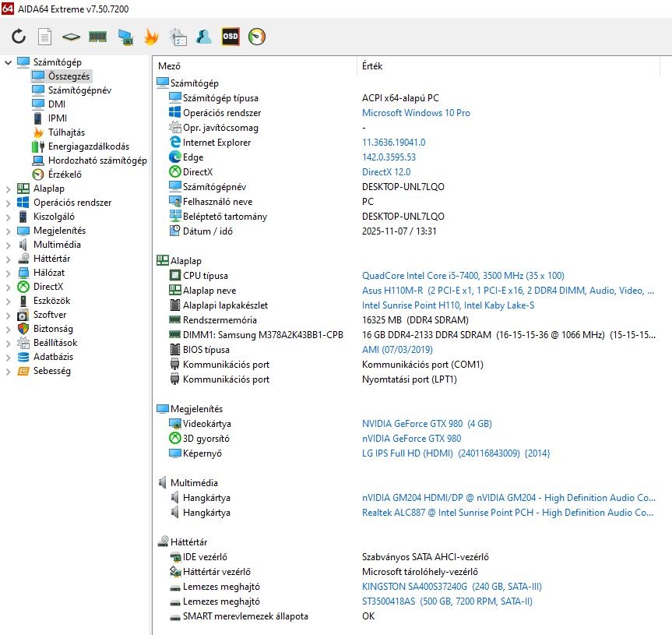Expand the Hálózat tree node
The image size is (672, 635).
point(8,273)
